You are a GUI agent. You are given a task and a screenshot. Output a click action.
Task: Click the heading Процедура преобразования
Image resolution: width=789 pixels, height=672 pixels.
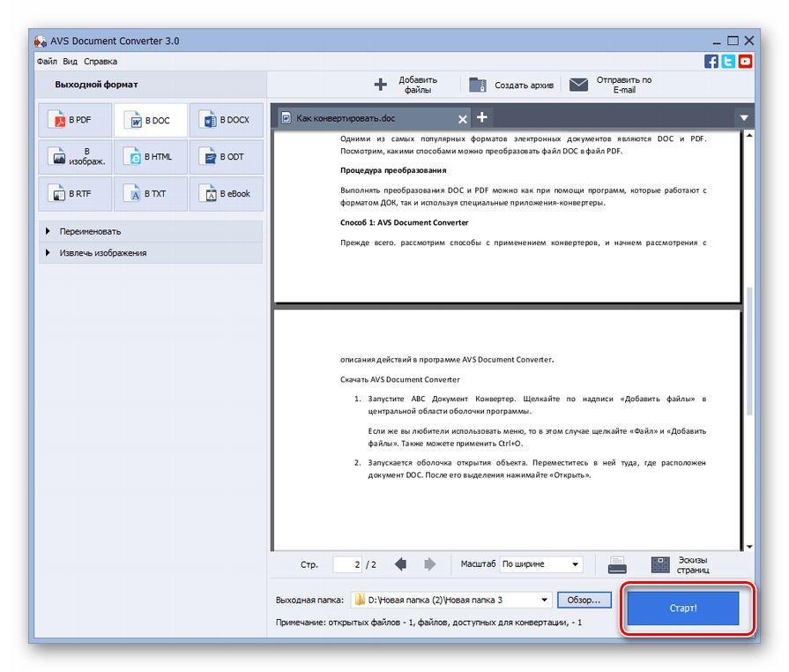(x=393, y=170)
